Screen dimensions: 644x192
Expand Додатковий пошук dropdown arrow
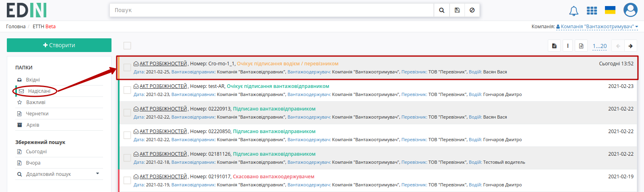point(97,173)
